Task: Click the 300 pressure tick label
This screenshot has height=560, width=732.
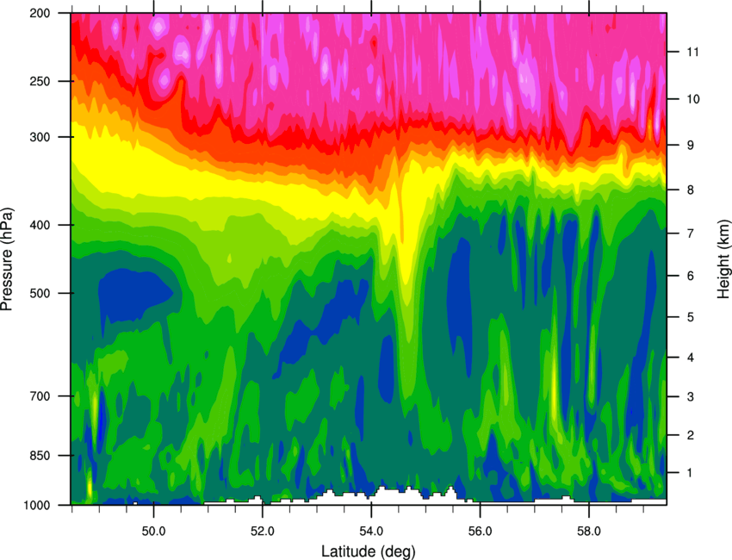Action: coord(40,137)
